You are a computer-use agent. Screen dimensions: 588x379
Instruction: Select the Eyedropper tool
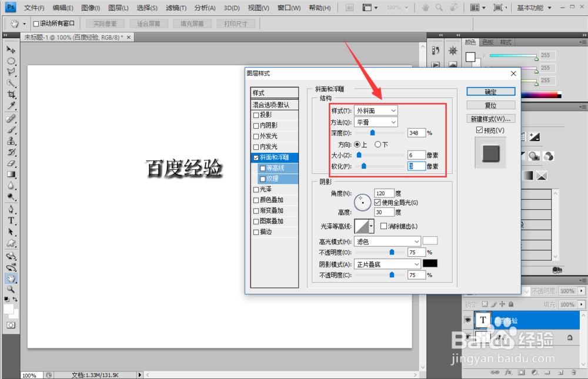coord(11,105)
